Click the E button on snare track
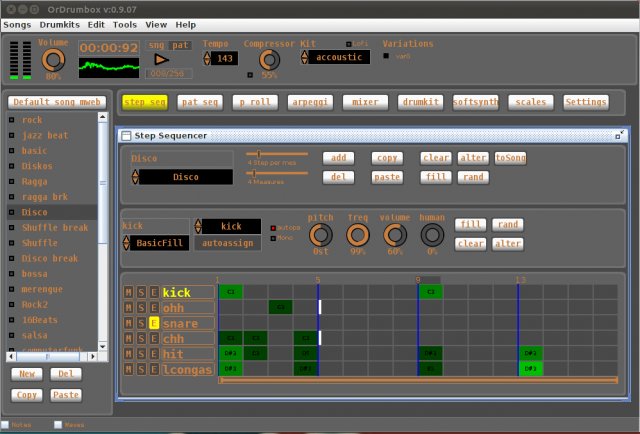Image resolution: width=640 pixels, height=434 pixels. pos(154,323)
